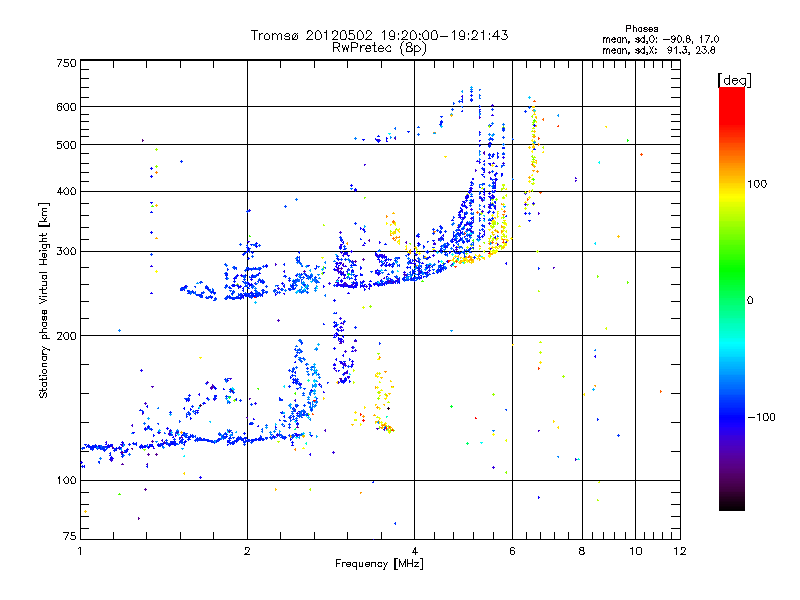Click the x-axis '6' tick label
Image resolution: width=800 pixels, height=600 pixels.
512,551
